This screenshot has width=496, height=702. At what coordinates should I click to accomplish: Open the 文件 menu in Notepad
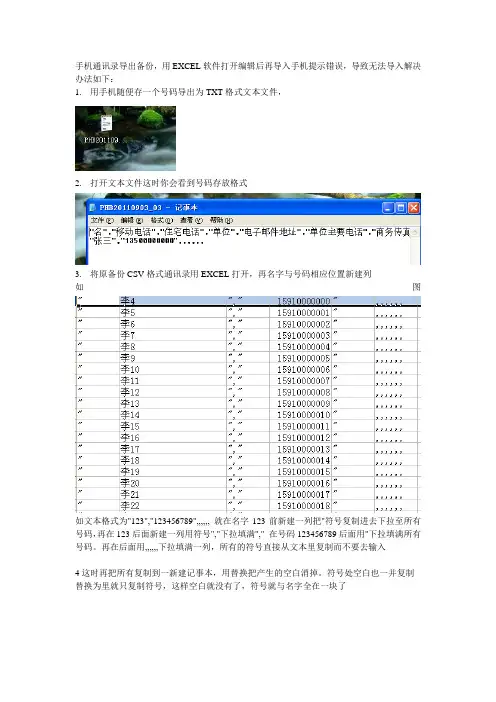[x=102, y=220]
